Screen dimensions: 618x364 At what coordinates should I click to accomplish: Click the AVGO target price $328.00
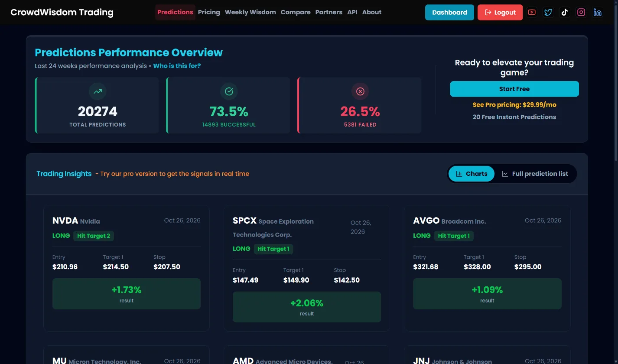tap(477, 267)
